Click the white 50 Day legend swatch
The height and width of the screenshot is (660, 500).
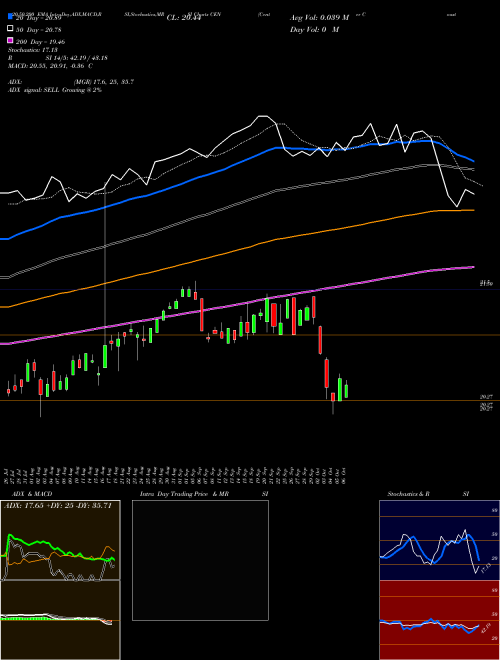[x=10, y=29]
